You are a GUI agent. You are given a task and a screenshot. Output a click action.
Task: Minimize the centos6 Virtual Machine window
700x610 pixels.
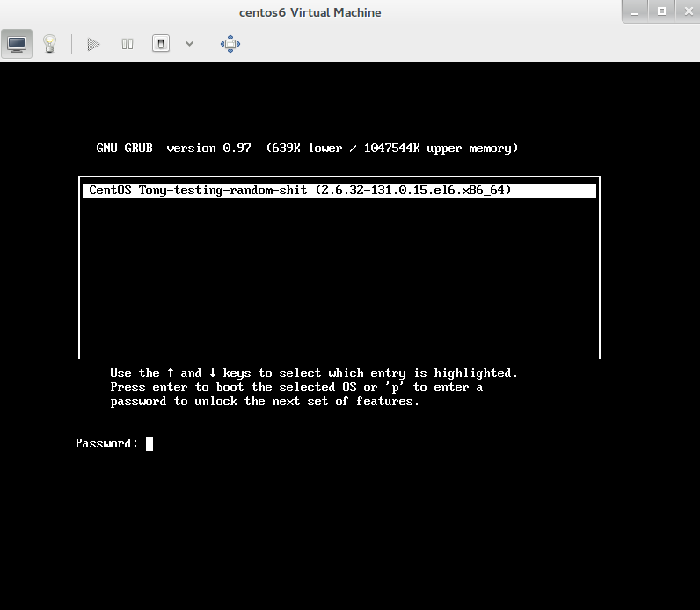pos(638,11)
